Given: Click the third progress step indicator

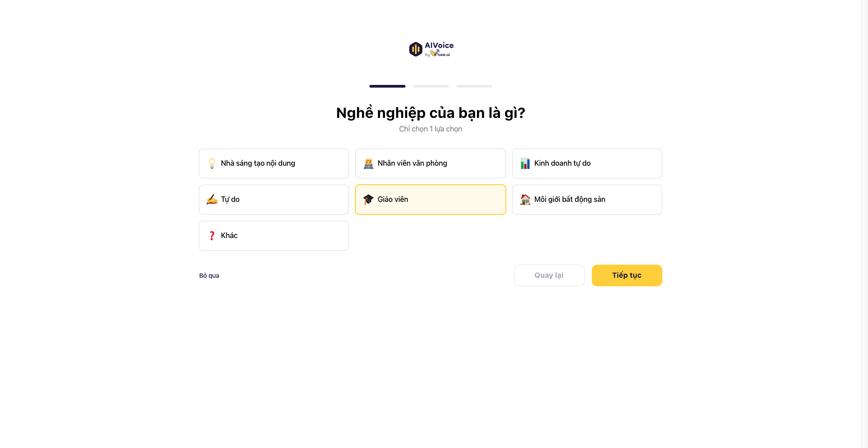Looking at the screenshot, I should point(474,86).
